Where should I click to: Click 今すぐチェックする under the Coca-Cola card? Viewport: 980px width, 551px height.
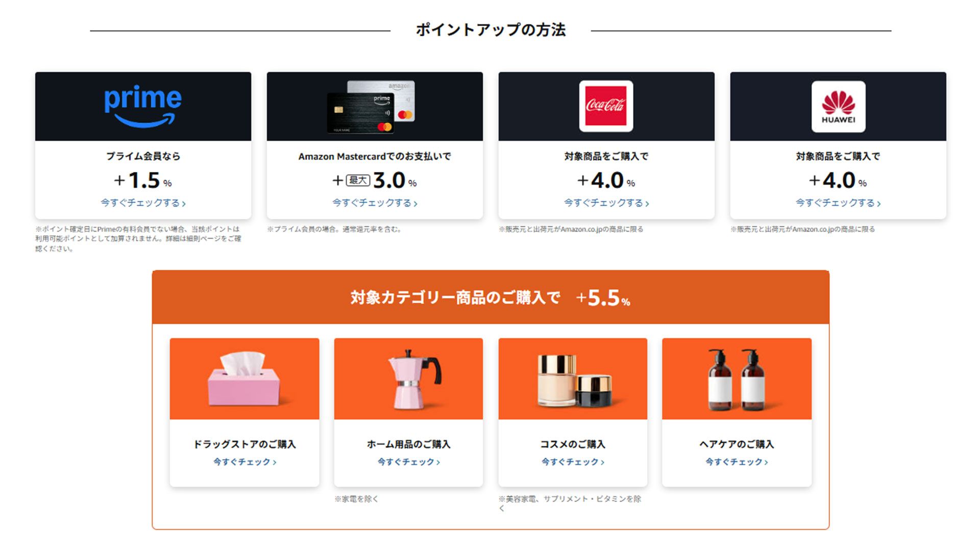click(x=606, y=203)
